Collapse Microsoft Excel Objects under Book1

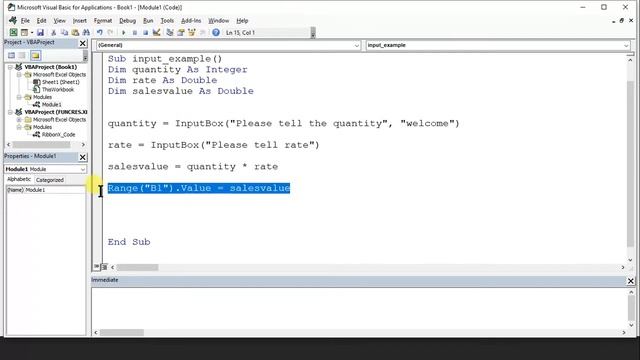tap(19, 75)
